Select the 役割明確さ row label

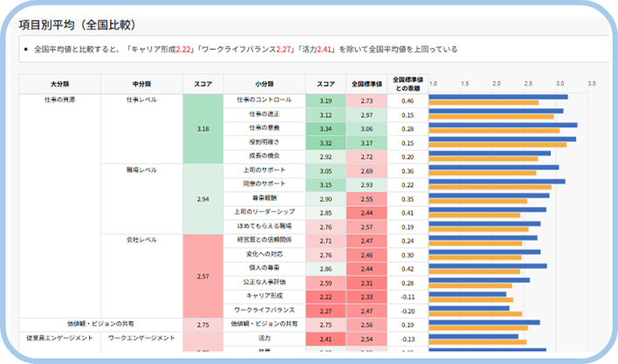[x=264, y=142]
